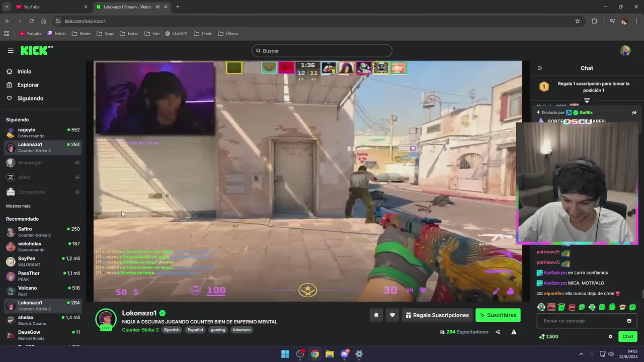644x362 pixels.
Task: Hide the pinned BotRix message
Action: point(634,113)
